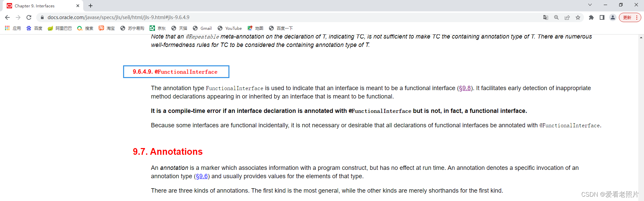Open the YouTube bookmark
644x201 pixels.
tap(230, 28)
